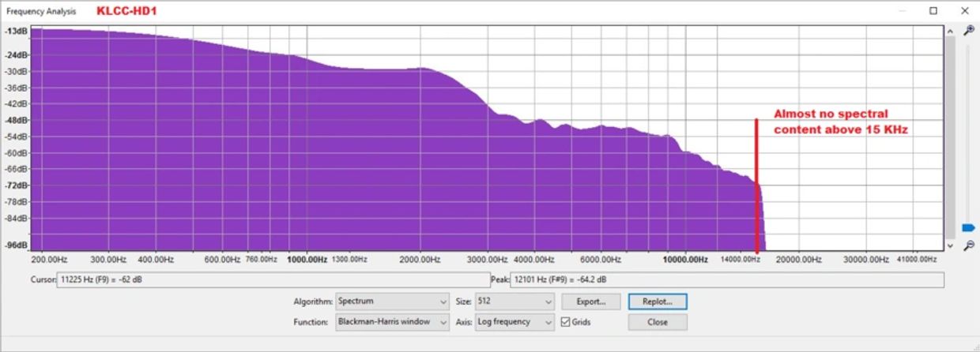Click the zoom in magnifier icon

point(969,30)
